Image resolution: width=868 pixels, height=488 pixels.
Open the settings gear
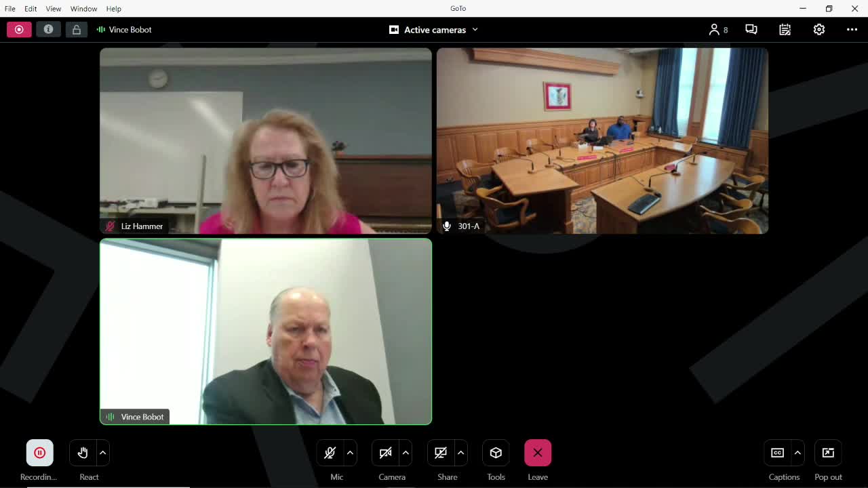[819, 30]
